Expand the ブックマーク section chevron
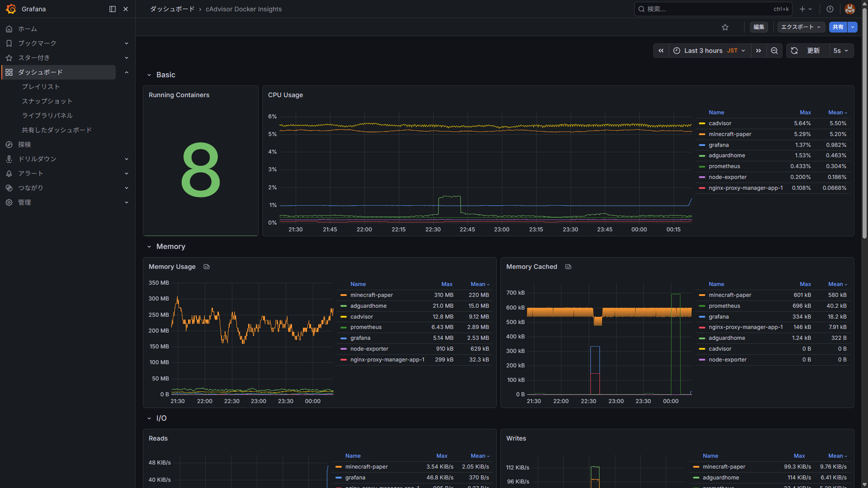 point(127,43)
